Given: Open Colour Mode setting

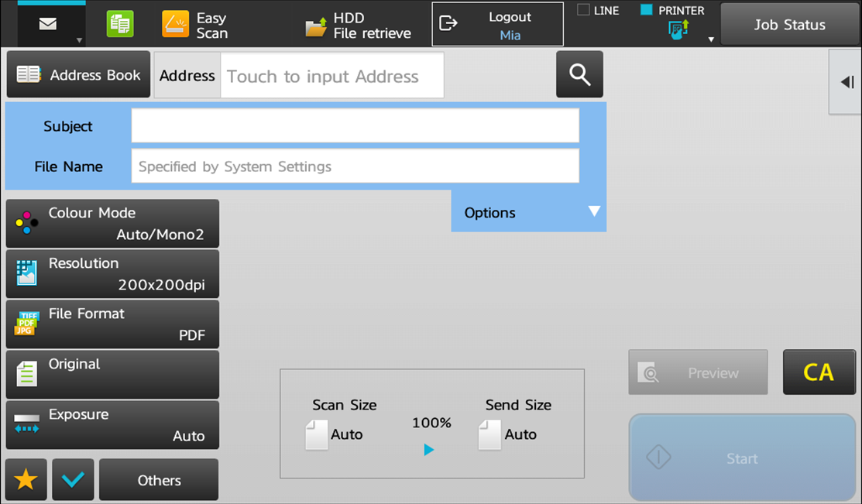Looking at the screenshot, I should [x=112, y=224].
